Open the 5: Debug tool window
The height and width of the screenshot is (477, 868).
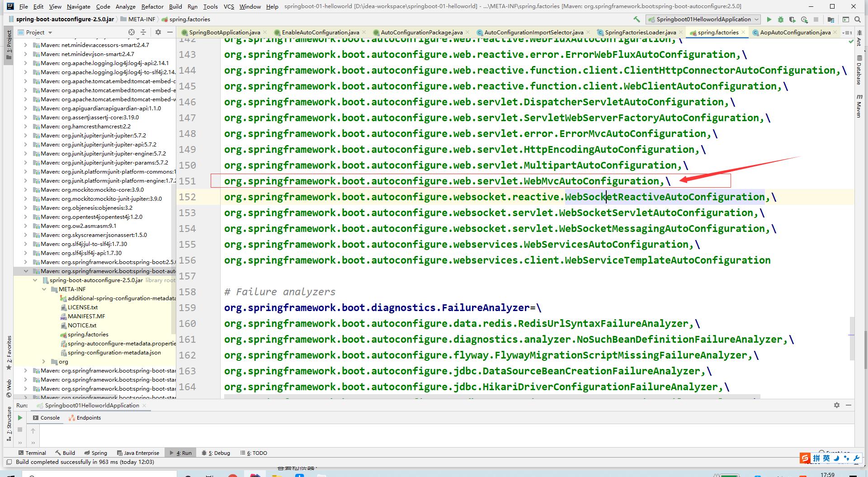tap(216, 453)
